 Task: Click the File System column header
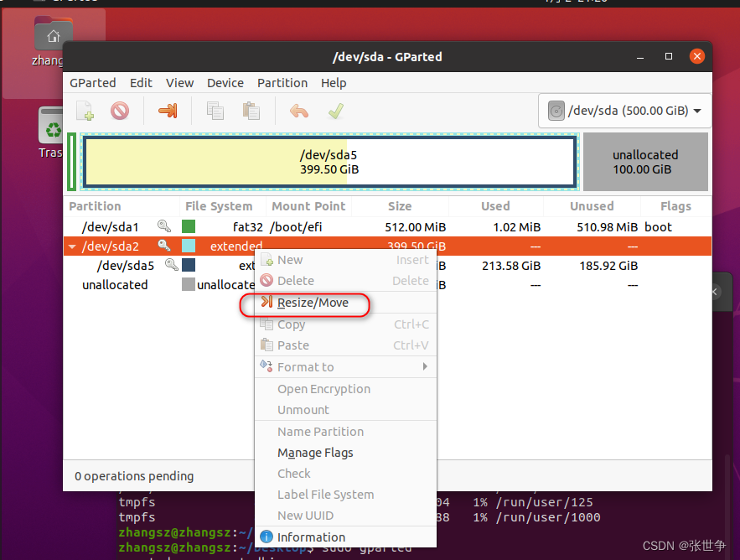pyautogui.click(x=222, y=206)
